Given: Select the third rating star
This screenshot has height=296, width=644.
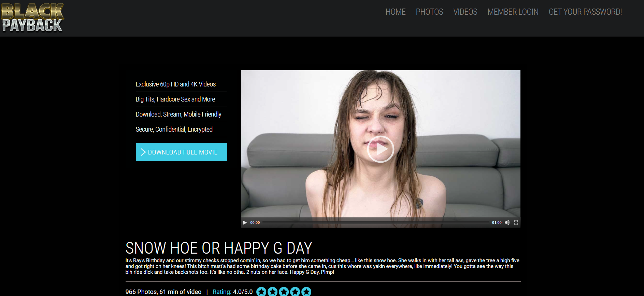Looking at the screenshot, I should pyautogui.click(x=284, y=292).
